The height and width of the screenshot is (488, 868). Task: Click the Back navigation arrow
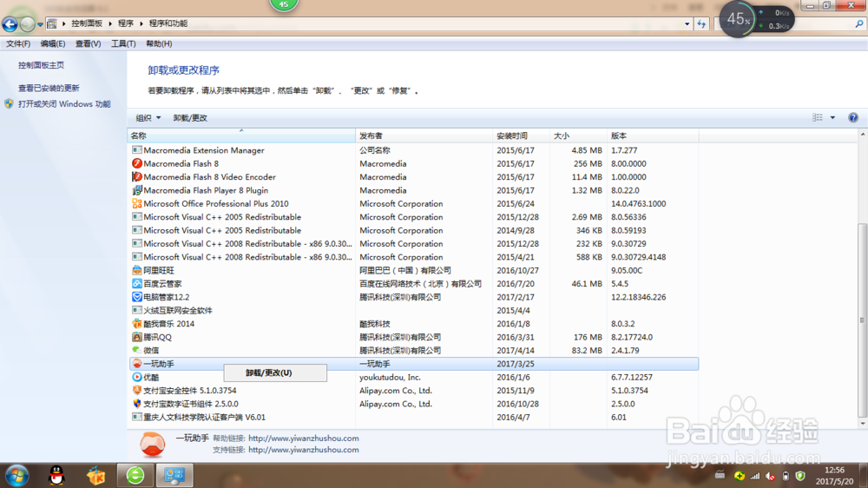[x=10, y=23]
